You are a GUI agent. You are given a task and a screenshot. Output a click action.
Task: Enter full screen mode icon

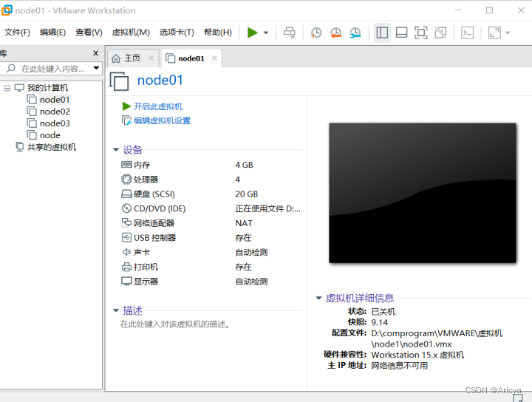pos(421,33)
